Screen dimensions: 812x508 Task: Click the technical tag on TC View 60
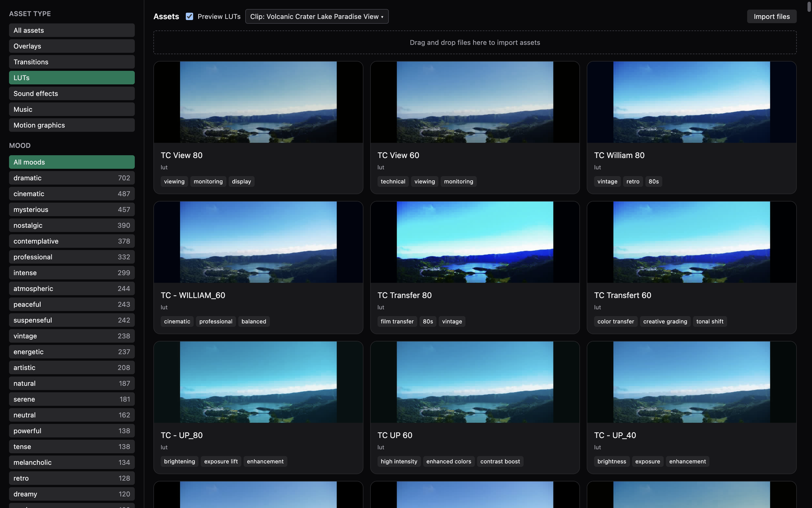(393, 181)
